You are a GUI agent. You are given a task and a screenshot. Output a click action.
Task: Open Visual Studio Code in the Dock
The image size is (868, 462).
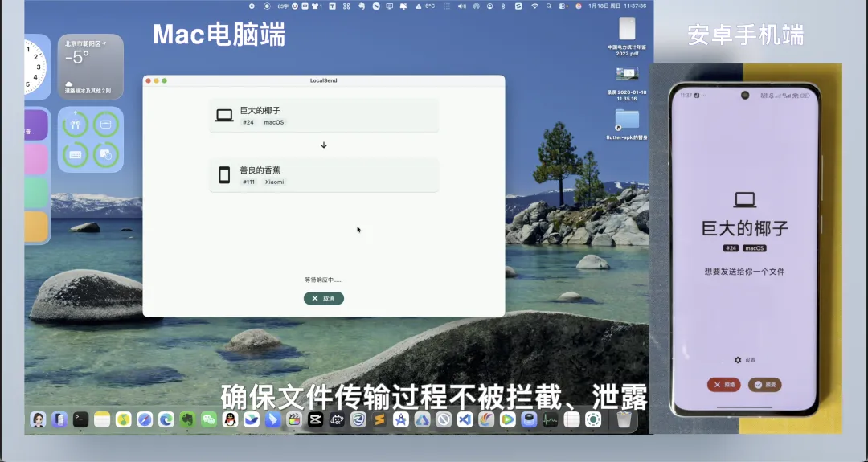tap(465, 420)
